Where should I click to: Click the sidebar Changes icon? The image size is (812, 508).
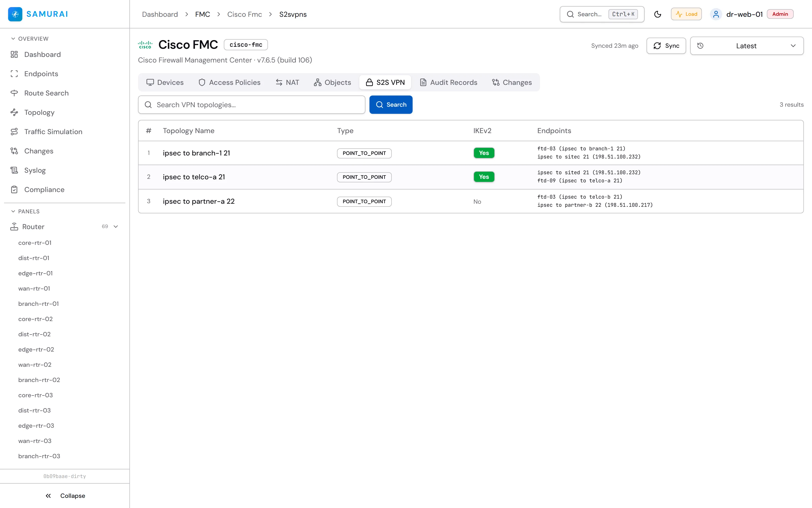(x=14, y=151)
